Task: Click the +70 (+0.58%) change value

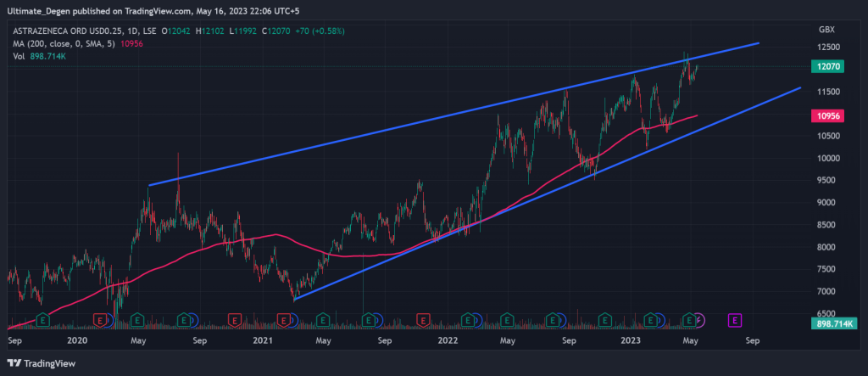Action: click(321, 32)
